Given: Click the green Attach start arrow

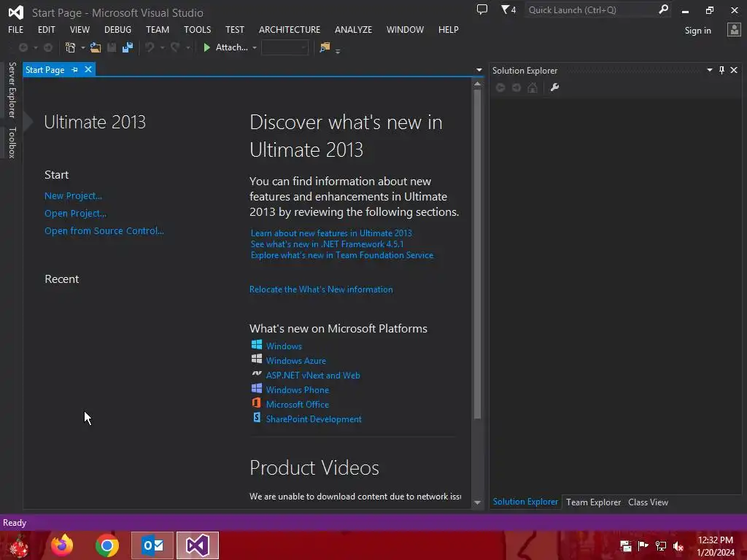Looking at the screenshot, I should click(x=206, y=47).
